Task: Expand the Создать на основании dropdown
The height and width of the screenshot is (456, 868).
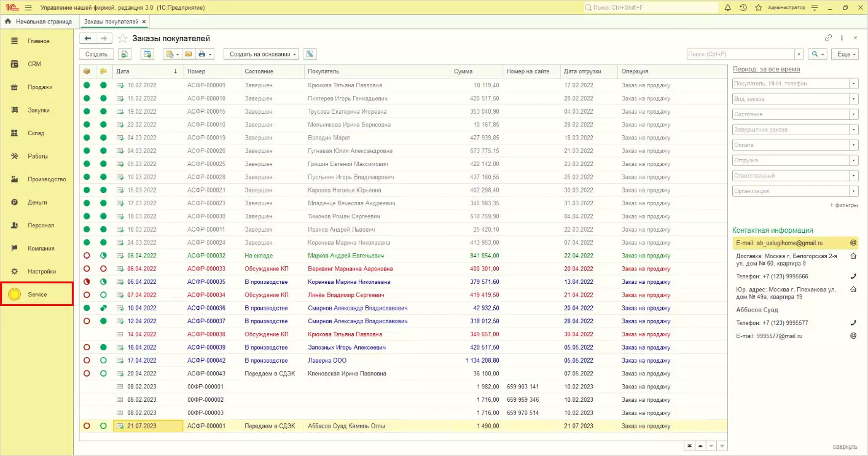Action: (x=261, y=54)
